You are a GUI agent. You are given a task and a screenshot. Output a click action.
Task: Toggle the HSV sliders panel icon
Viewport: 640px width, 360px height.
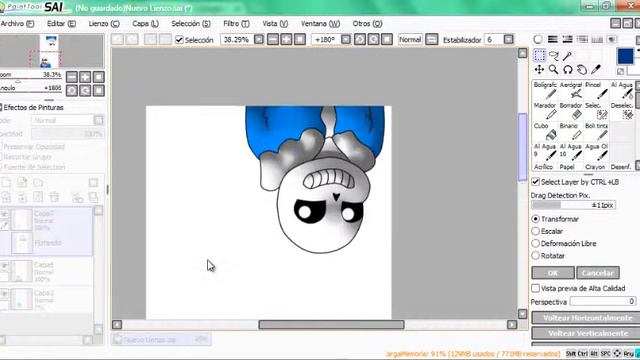click(567, 39)
